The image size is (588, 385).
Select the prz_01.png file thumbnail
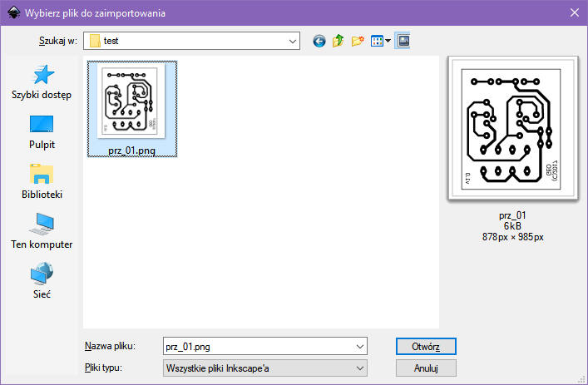(131, 104)
